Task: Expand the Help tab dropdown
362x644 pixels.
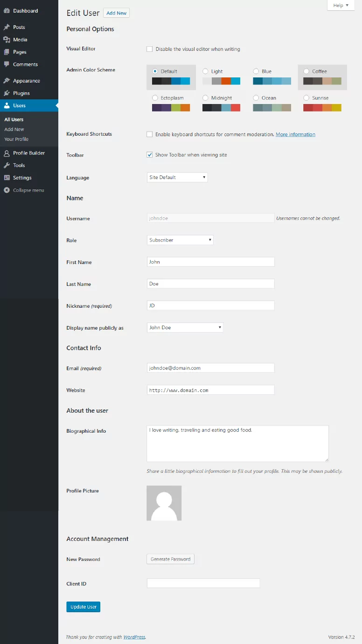Action: 341,5
